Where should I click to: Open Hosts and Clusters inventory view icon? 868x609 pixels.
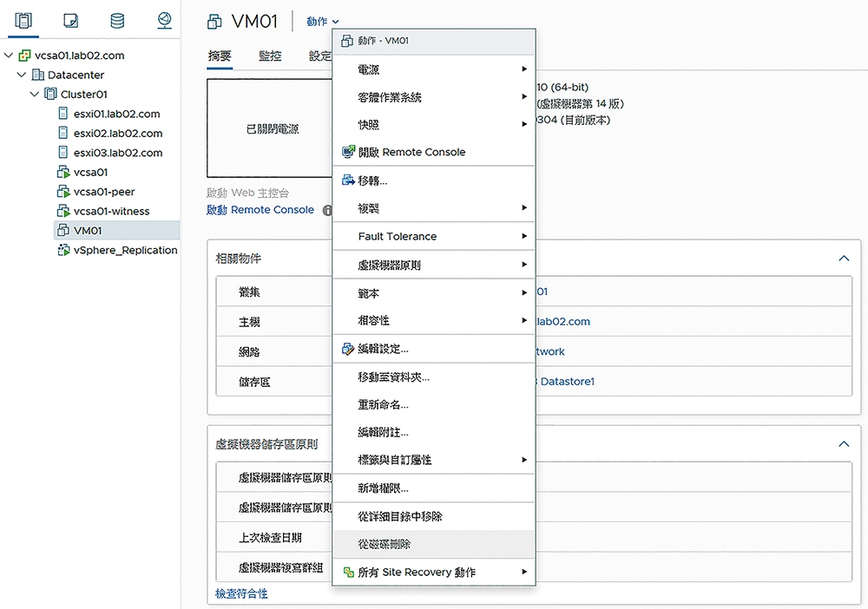[x=23, y=21]
